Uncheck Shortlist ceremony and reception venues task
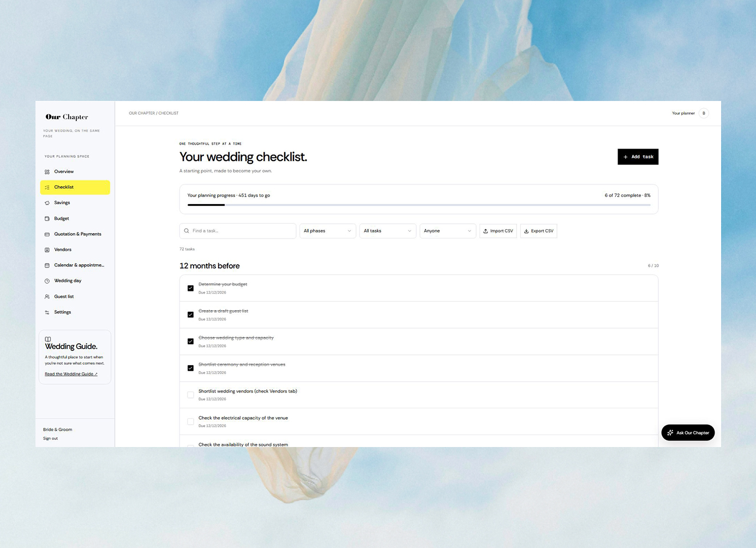The height and width of the screenshot is (548, 756). pyautogui.click(x=190, y=368)
